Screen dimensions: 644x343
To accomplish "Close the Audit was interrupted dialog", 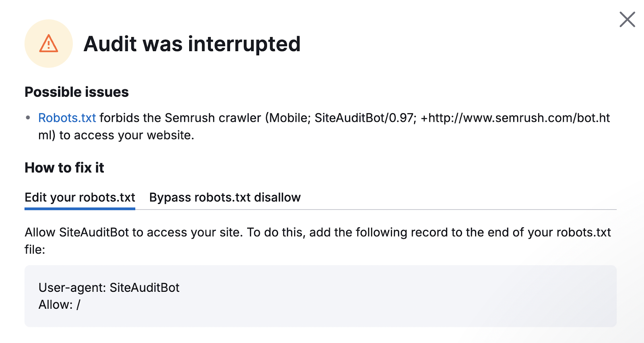I will coord(627,19).
